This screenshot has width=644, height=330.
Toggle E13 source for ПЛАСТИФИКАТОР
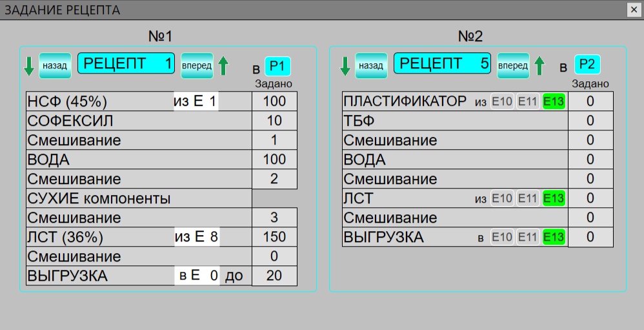pos(554,101)
